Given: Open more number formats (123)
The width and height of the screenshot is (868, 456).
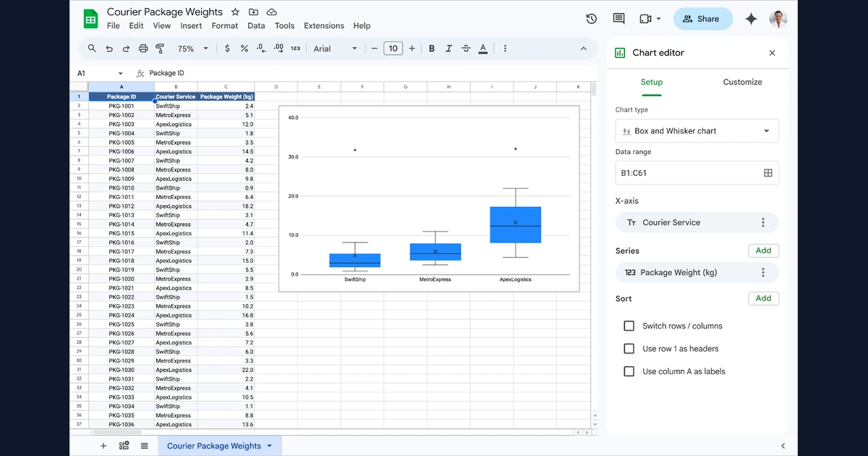Looking at the screenshot, I should 295,48.
